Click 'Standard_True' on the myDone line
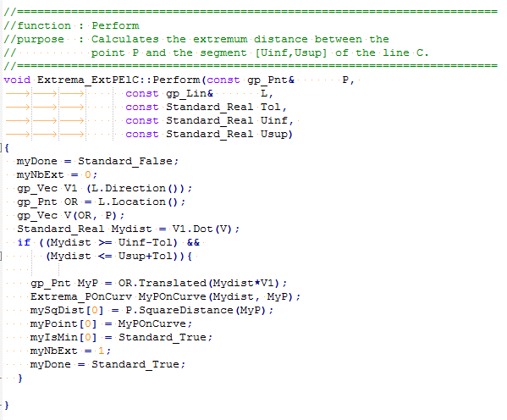Screen dimensions: 507x420 (x=135, y=364)
